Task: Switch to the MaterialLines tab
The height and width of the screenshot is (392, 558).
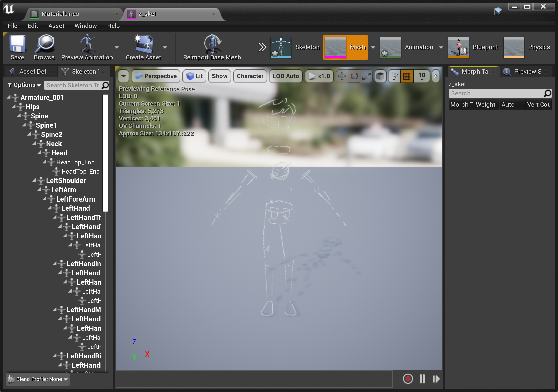Action: (60, 14)
